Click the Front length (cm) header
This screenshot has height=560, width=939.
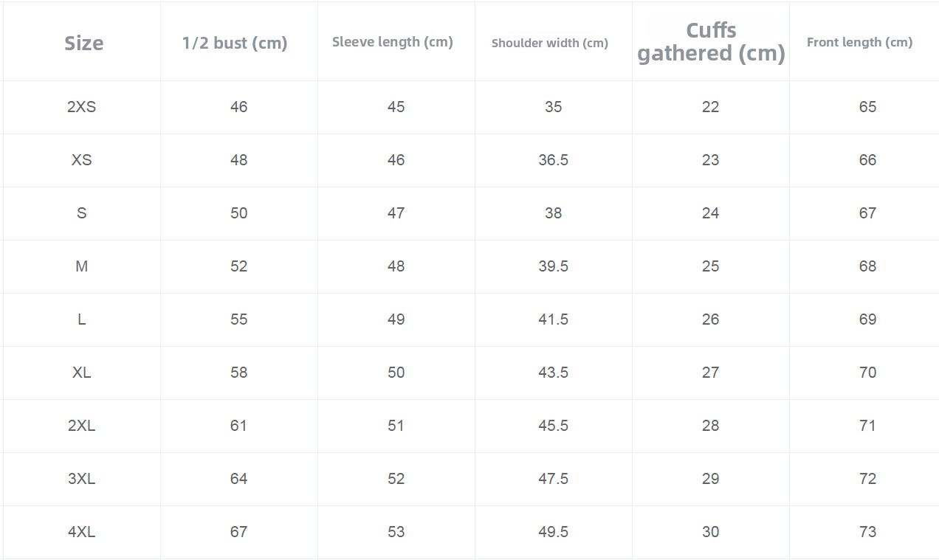[x=859, y=42]
